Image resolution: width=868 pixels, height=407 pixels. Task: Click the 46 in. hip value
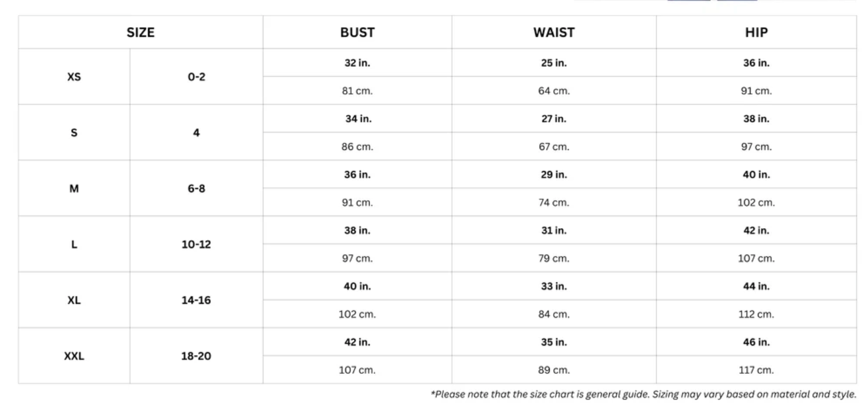[756, 342]
